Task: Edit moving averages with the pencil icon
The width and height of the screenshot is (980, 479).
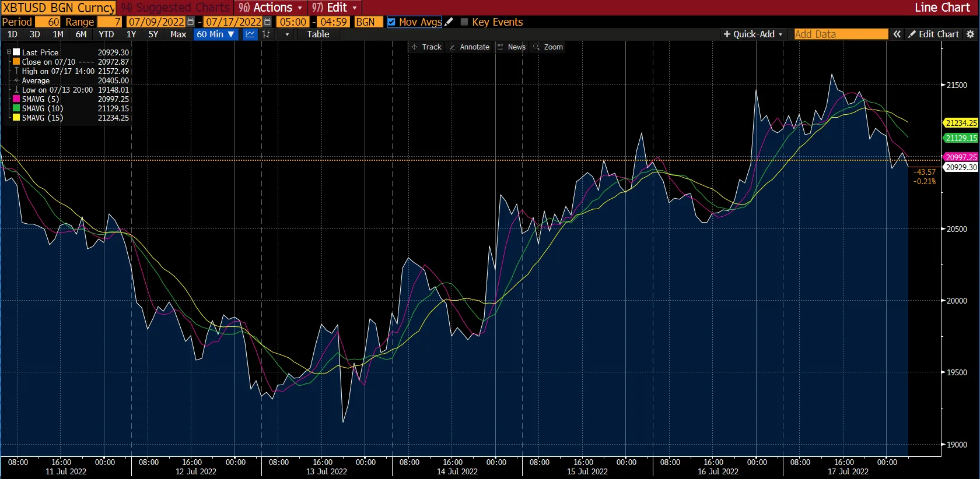Action: pos(449,22)
